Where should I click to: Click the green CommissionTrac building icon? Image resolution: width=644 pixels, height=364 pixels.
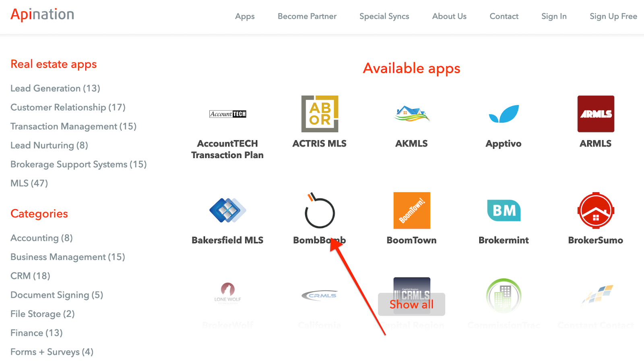point(504,296)
